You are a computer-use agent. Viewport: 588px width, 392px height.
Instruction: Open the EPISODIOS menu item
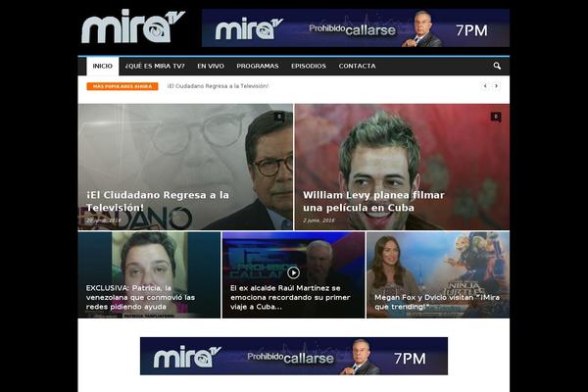point(309,66)
